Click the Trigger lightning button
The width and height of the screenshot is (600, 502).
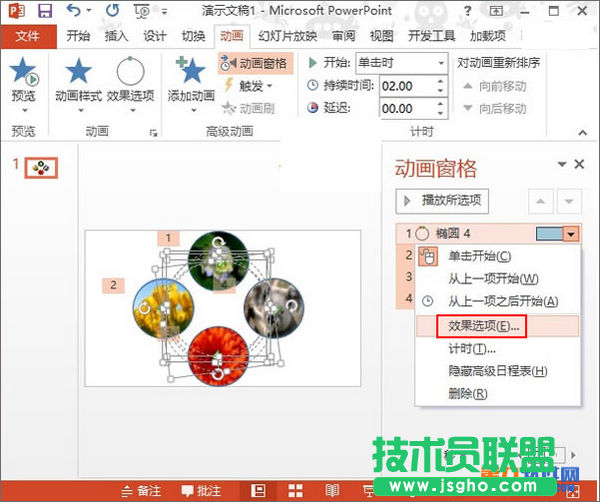pyautogui.click(x=248, y=86)
